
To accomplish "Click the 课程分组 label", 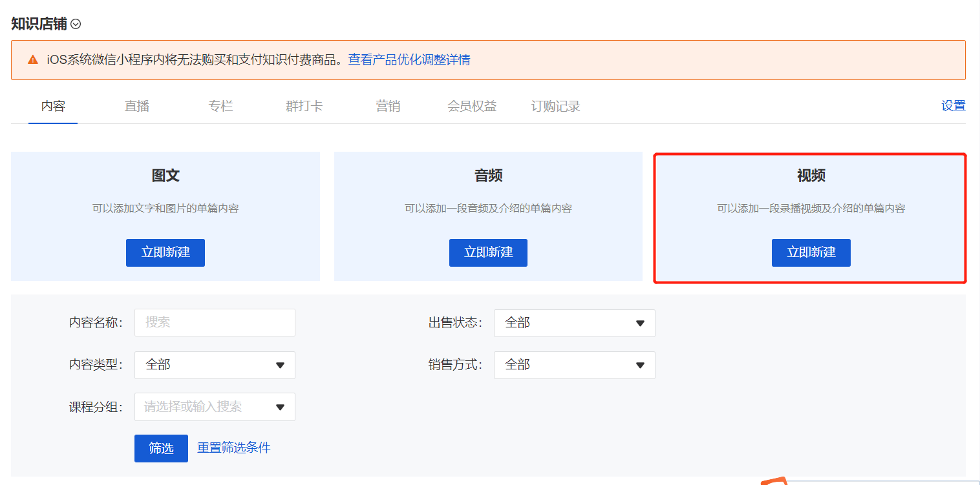I will 96,407.
